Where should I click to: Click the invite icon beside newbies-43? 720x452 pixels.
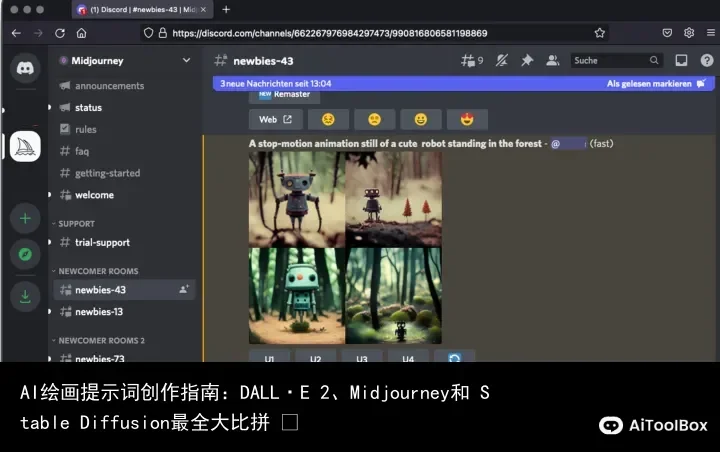point(184,289)
